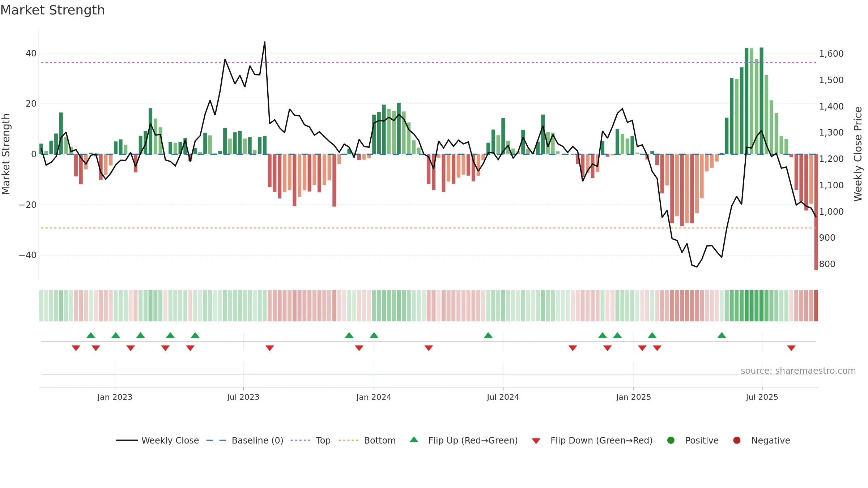Toggle Flip Down (Green→Red) legend entry
Image resolution: width=868 pixels, height=488 pixels.
point(592,440)
